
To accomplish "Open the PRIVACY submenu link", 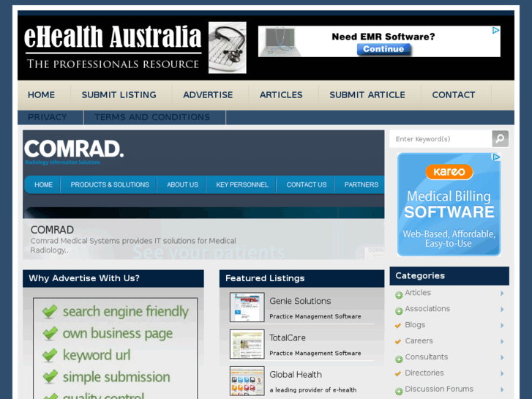I will coord(47,117).
